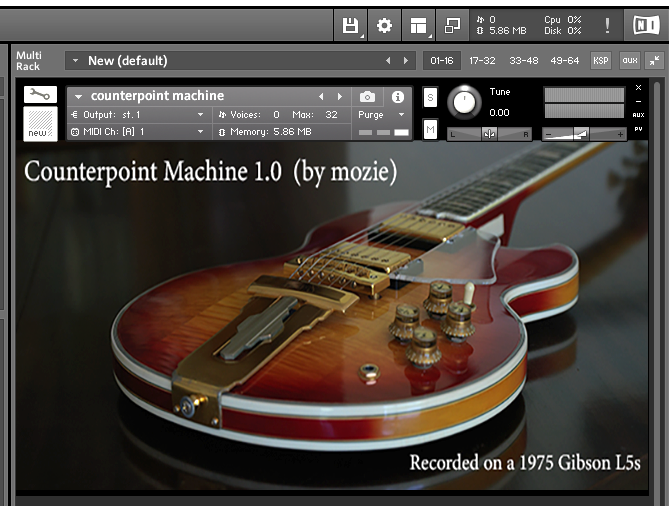669x506 pixels.
Task: Click the 'new' instrument icon thumbnail
Action: click(40, 123)
